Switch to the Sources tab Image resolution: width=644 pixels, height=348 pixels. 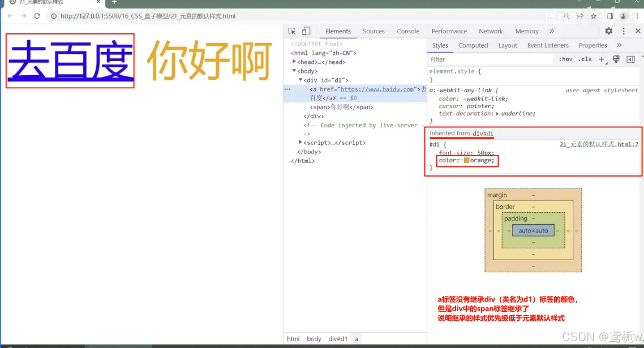point(373,31)
